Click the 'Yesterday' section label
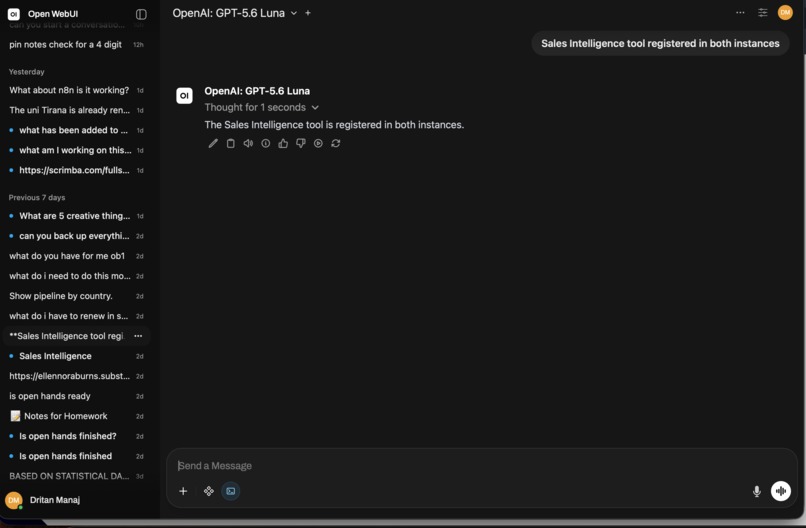Image resolution: width=806 pixels, height=528 pixels. [x=27, y=72]
